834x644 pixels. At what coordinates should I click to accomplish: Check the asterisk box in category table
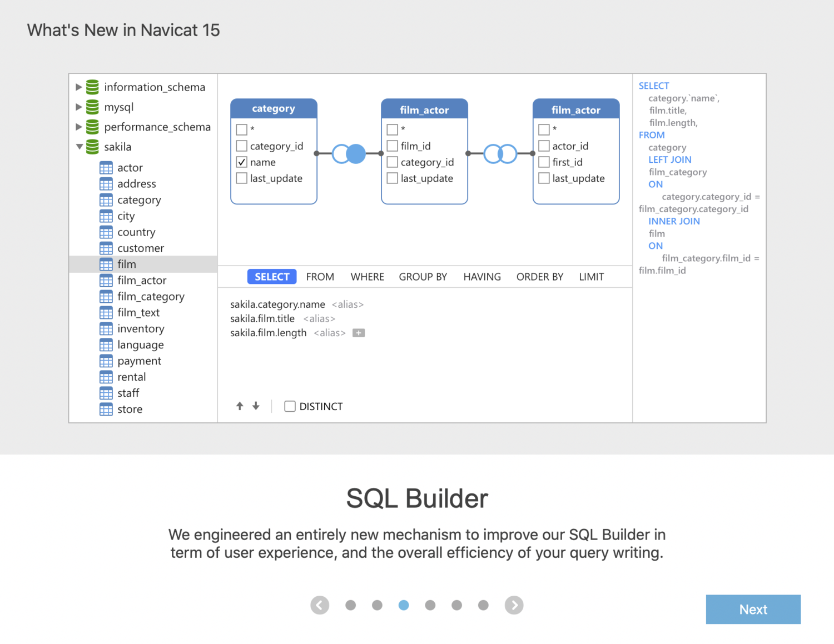(241, 129)
